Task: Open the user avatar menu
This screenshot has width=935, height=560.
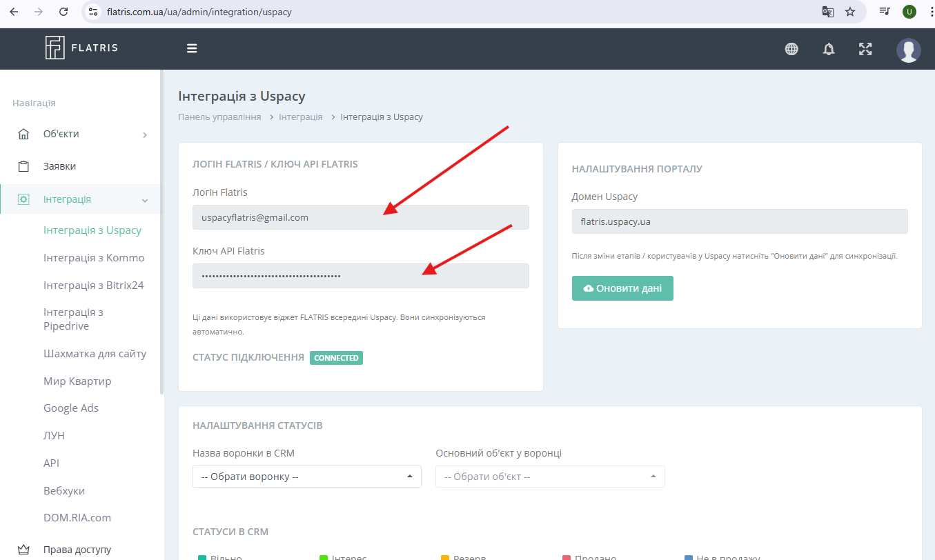Action: 908,50
